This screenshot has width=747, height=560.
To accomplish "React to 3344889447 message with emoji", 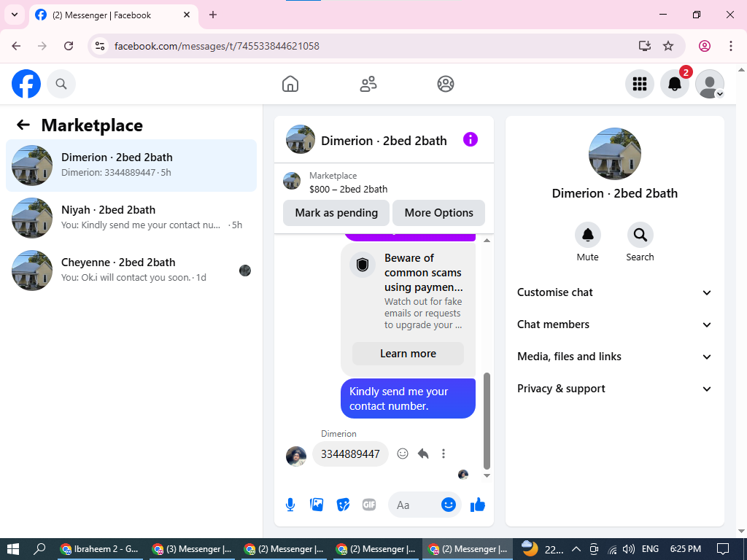I will pyautogui.click(x=403, y=454).
